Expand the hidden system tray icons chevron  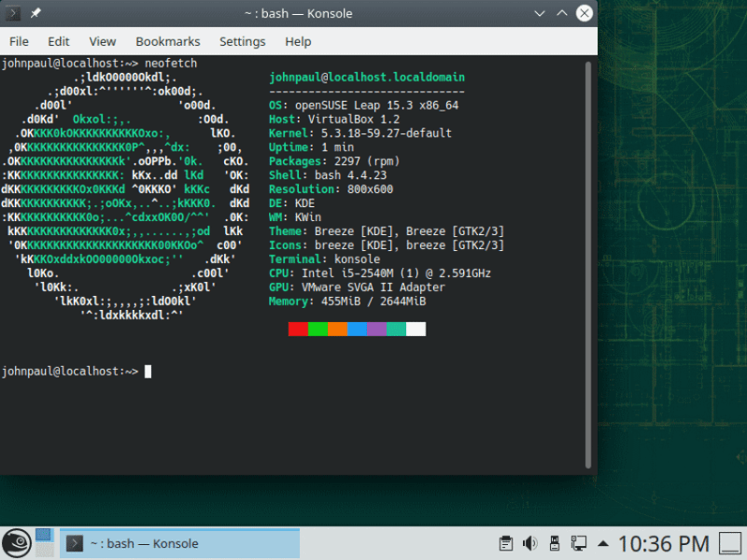point(603,542)
